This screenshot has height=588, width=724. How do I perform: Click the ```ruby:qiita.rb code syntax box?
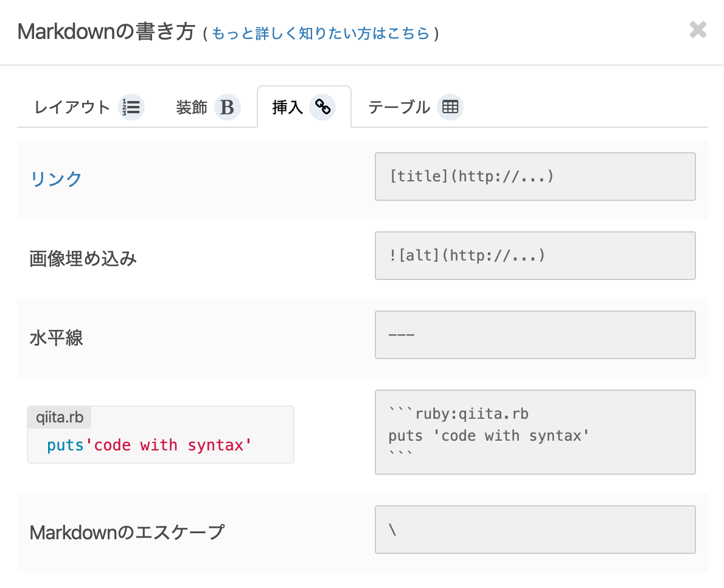[x=535, y=432]
